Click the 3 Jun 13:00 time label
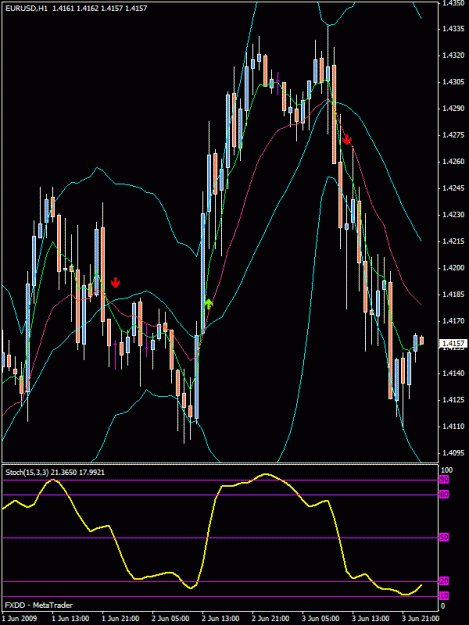This screenshot has width=469, height=625. click(371, 619)
